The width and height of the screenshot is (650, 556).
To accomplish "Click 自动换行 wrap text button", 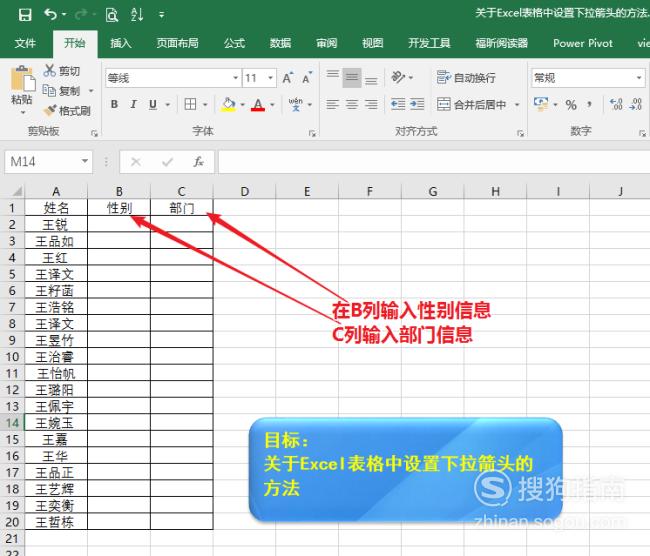I will click(x=466, y=78).
